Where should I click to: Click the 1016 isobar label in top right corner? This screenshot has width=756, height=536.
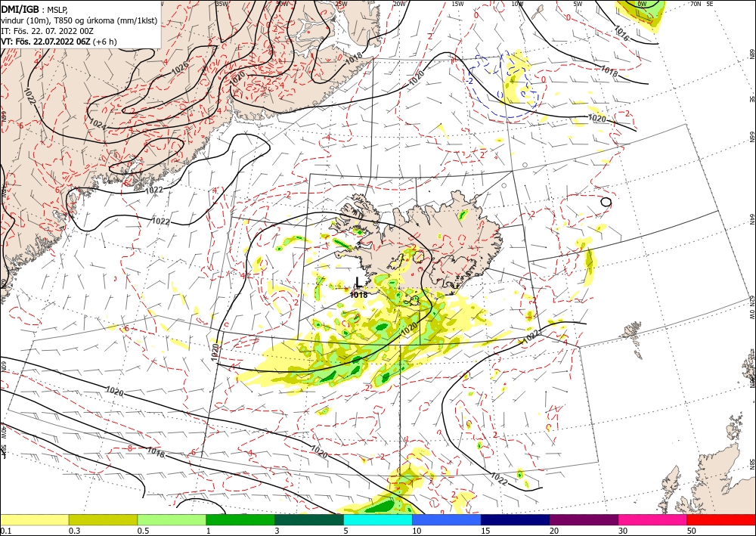(x=621, y=32)
